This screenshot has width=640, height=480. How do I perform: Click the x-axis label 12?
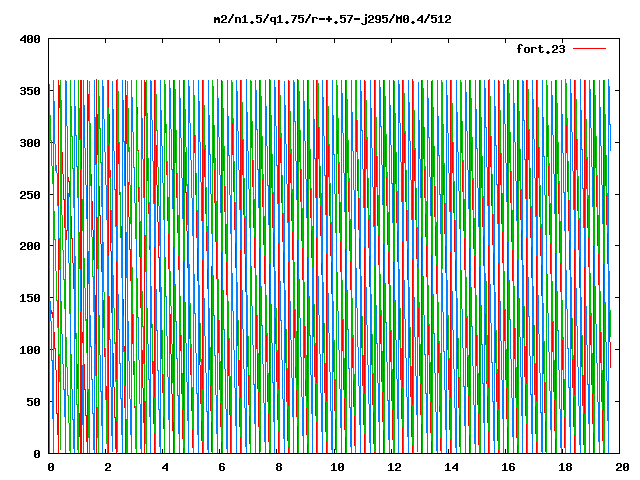(x=394, y=467)
